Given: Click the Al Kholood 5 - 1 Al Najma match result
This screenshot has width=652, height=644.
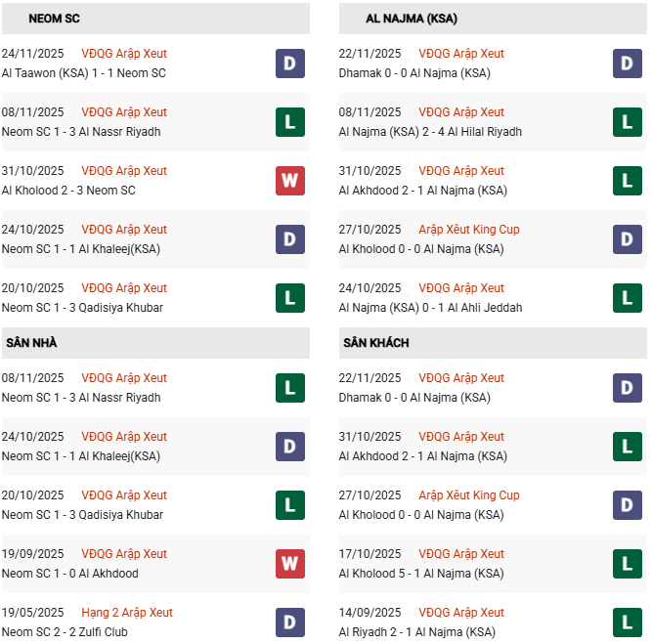Looking at the screenshot, I should click(421, 574).
